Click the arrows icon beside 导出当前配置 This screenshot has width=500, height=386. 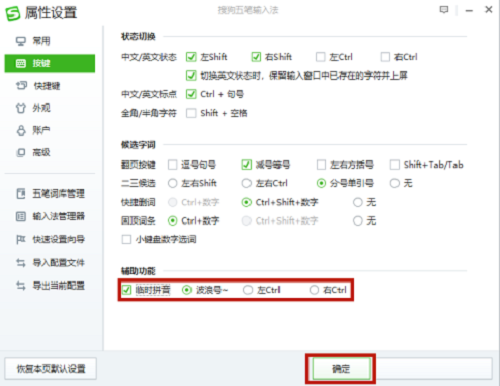[x=21, y=286]
